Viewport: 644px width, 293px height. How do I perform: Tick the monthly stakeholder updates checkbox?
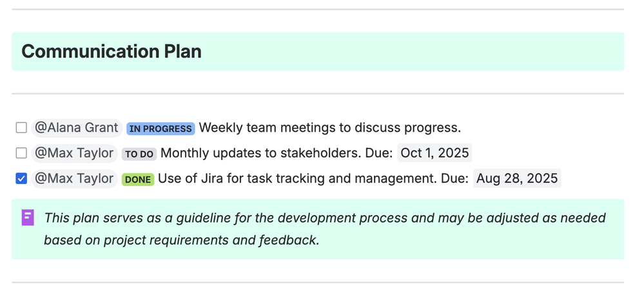21,154
